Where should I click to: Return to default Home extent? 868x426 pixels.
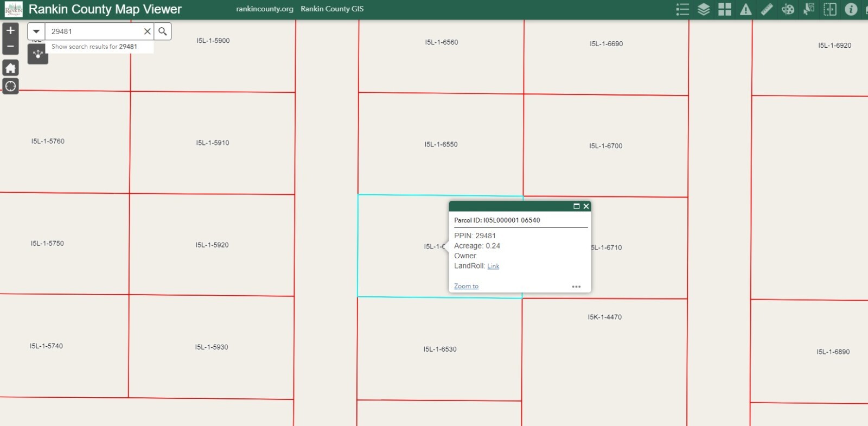(10, 68)
